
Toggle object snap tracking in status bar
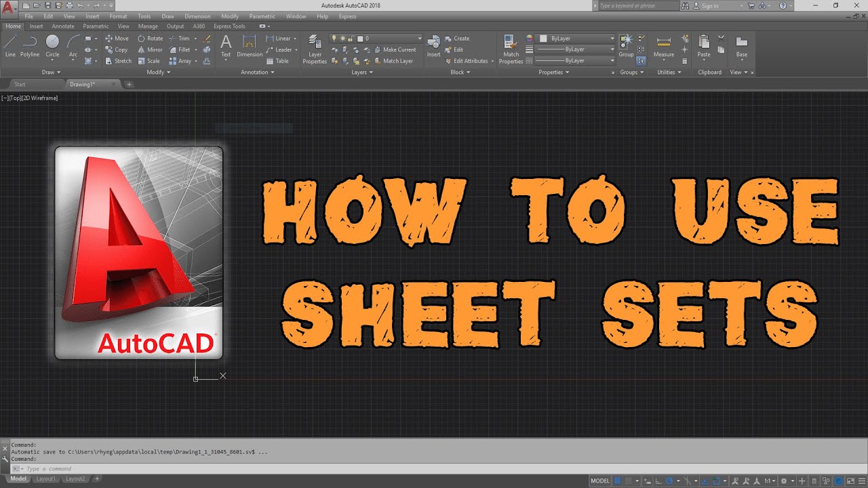pyautogui.click(x=705, y=481)
